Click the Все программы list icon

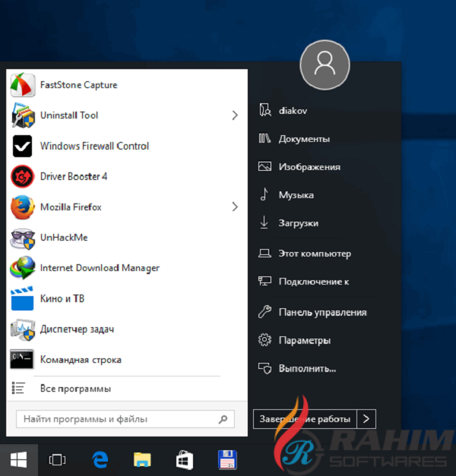click(18, 388)
